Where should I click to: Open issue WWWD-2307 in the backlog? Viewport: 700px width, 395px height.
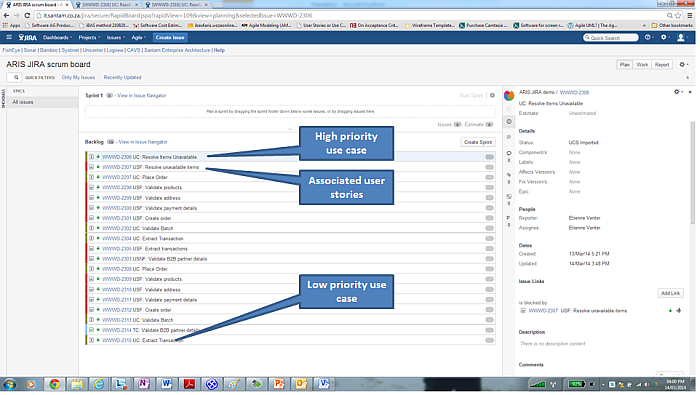click(117, 167)
